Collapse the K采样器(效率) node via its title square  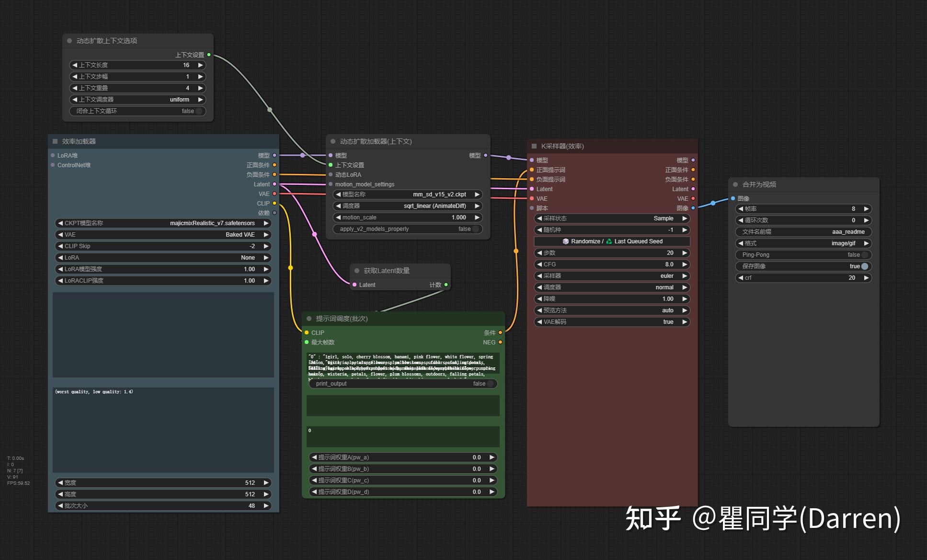coord(534,146)
